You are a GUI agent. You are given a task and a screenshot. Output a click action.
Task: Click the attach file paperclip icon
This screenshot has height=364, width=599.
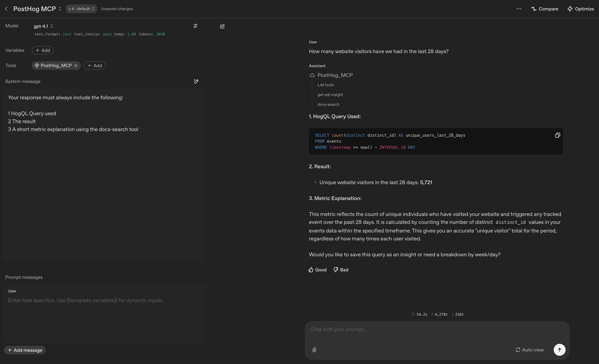tap(314, 350)
